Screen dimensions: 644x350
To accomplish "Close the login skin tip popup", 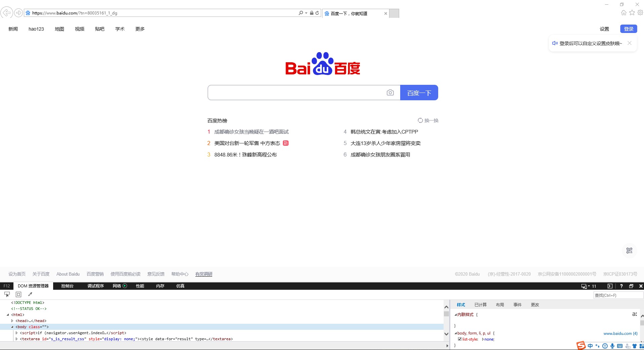I will [x=630, y=43].
